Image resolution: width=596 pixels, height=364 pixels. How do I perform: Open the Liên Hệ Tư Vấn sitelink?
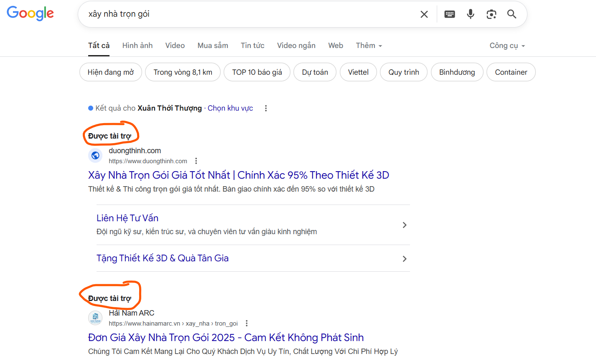pyautogui.click(x=127, y=218)
